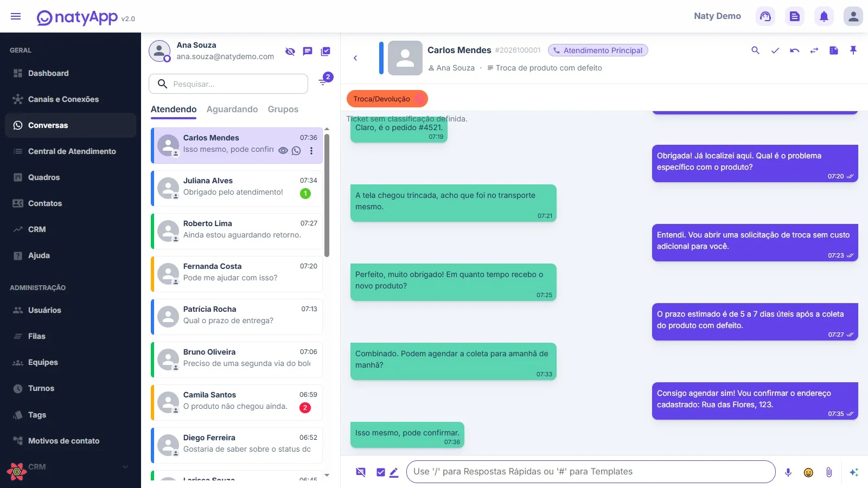The width and height of the screenshot is (868, 488).
Task: Click the Troca/Devolução tag chip
Action: (387, 99)
